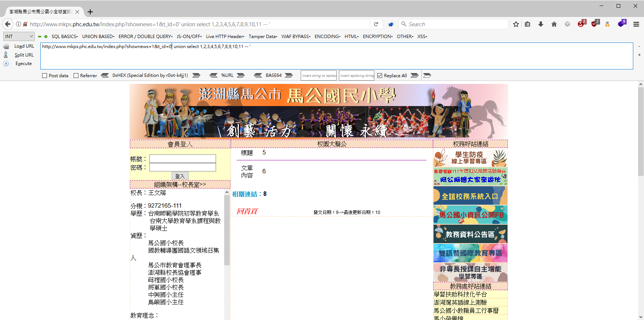Open the downloads arrow icon
The height and width of the screenshot is (320, 644).
click(x=541, y=24)
